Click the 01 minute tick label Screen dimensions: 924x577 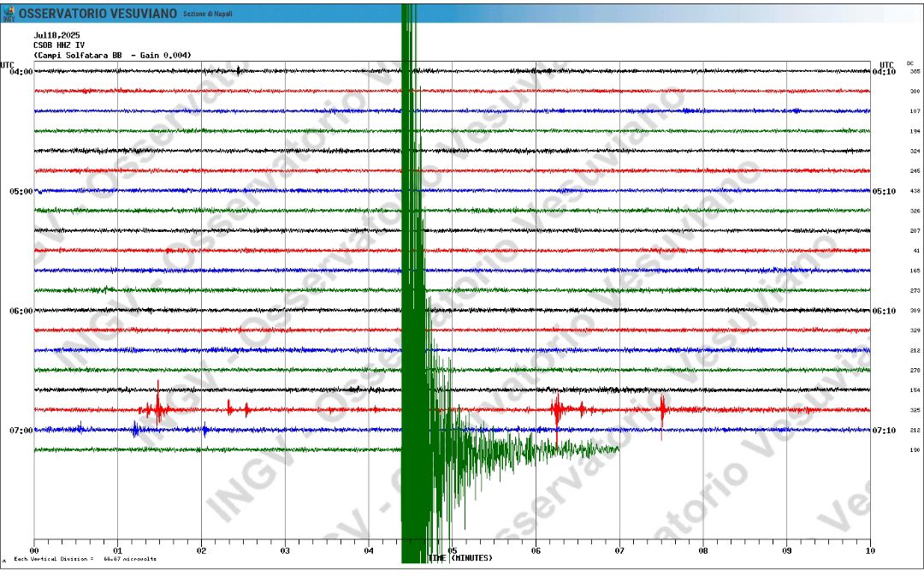pyautogui.click(x=118, y=551)
